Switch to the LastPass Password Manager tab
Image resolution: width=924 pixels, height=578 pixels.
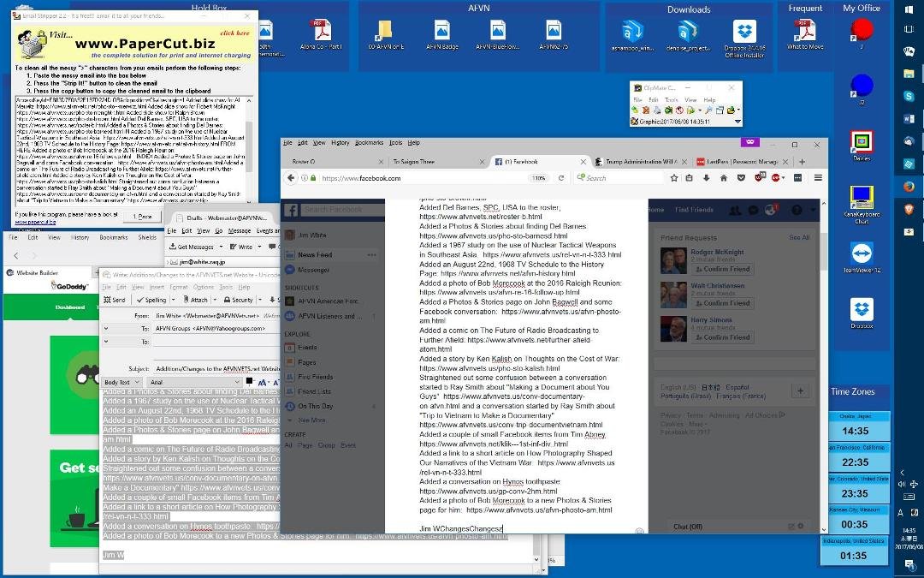[x=741, y=162]
